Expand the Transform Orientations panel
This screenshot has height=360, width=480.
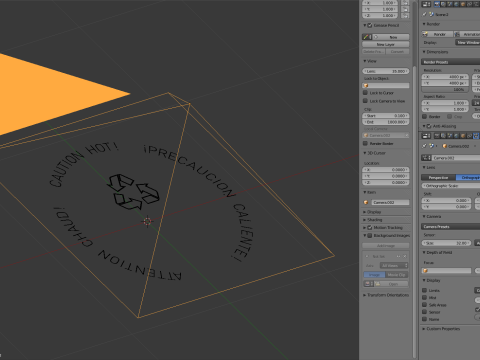pyautogui.click(x=386, y=295)
